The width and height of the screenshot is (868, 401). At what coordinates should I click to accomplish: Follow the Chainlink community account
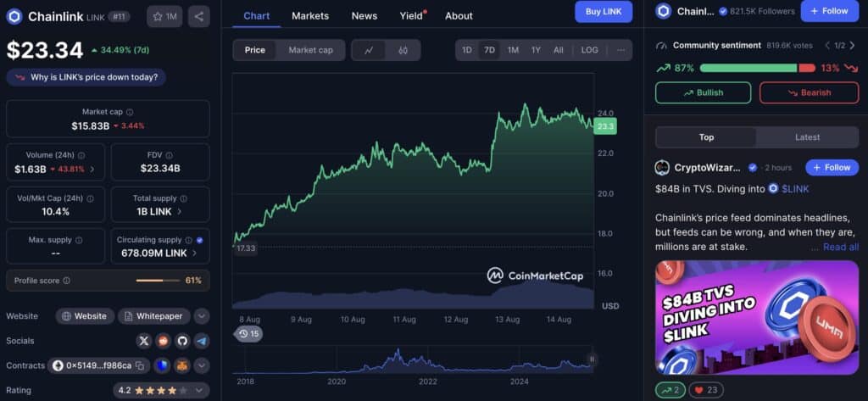[x=829, y=11]
